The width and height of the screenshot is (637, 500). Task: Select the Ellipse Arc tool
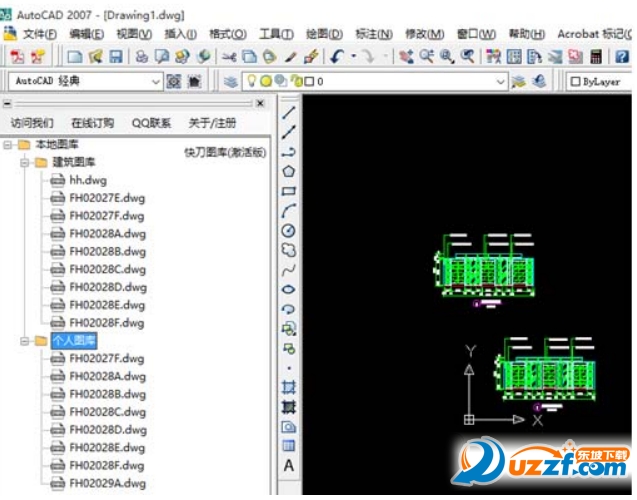289,309
